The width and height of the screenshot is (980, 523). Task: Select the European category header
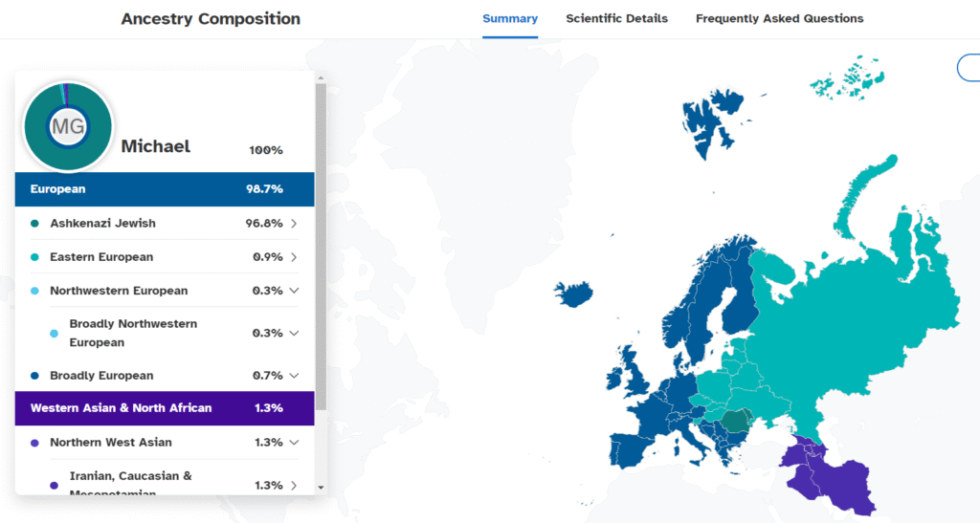coord(165,189)
